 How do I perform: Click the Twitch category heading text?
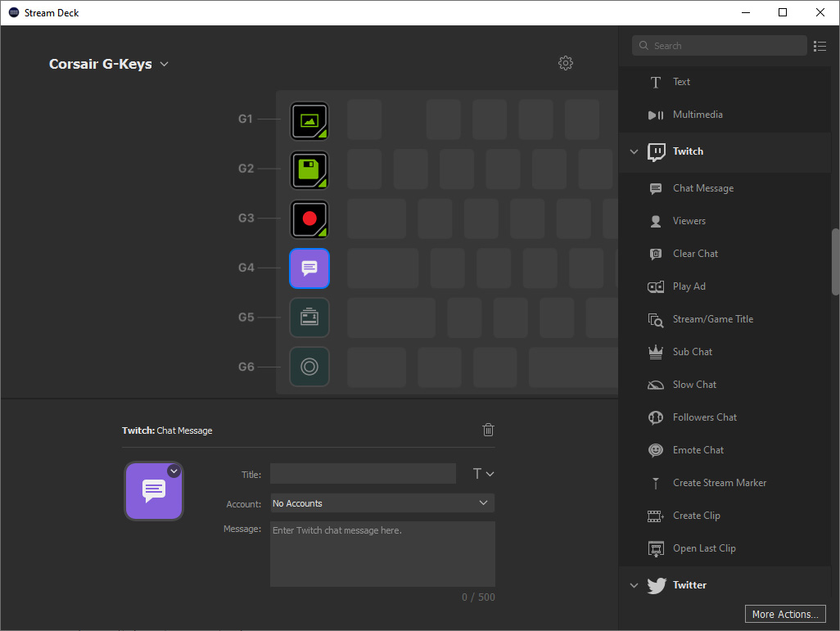point(688,151)
